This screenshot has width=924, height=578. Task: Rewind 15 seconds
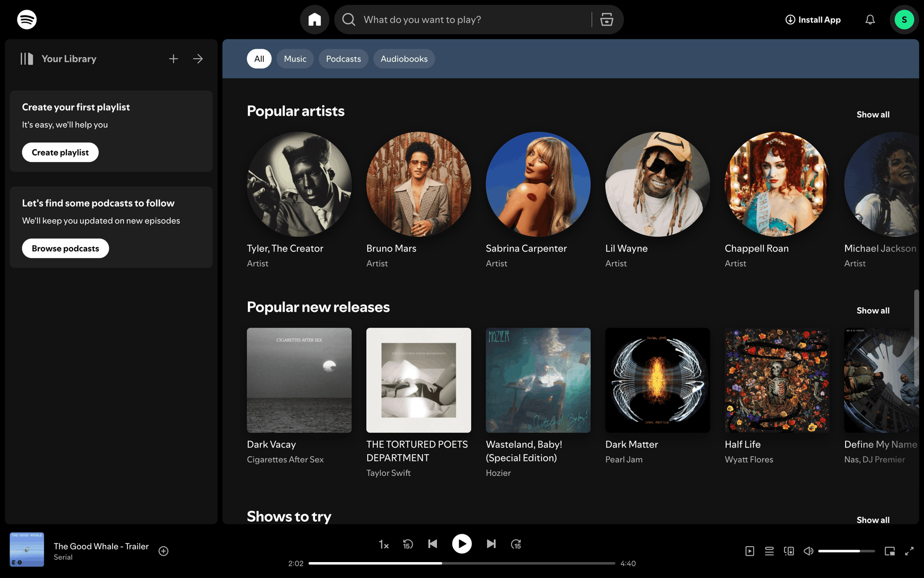[x=408, y=544]
